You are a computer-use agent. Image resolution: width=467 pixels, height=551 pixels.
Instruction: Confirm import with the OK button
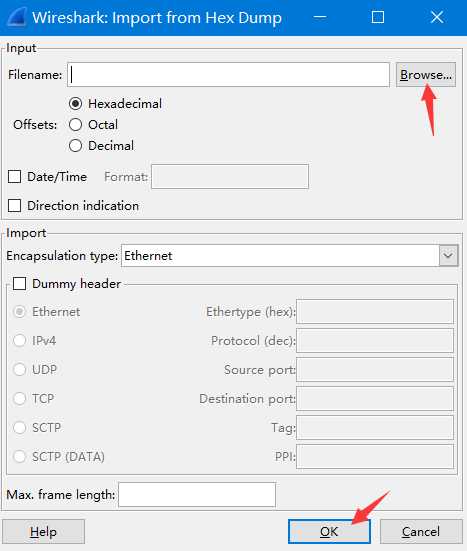[329, 531]
